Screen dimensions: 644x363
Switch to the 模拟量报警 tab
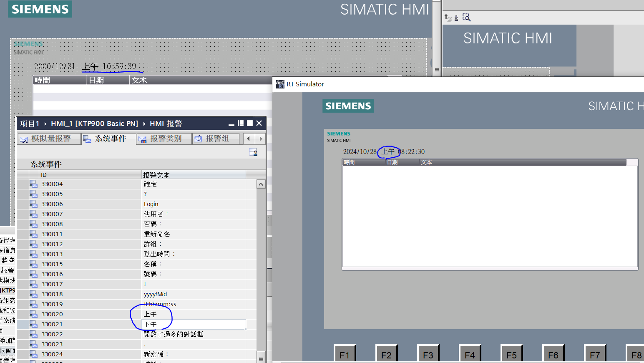click(x=49, y=139)
